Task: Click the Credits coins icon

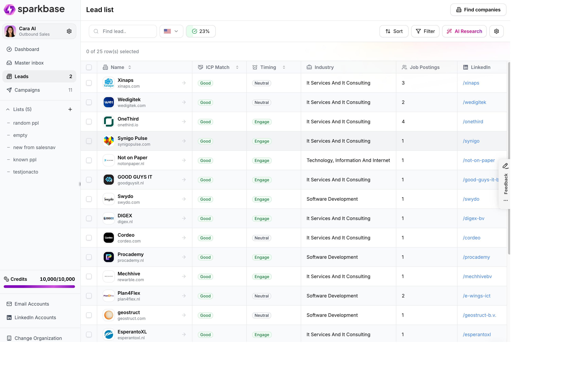Action: 6,279
